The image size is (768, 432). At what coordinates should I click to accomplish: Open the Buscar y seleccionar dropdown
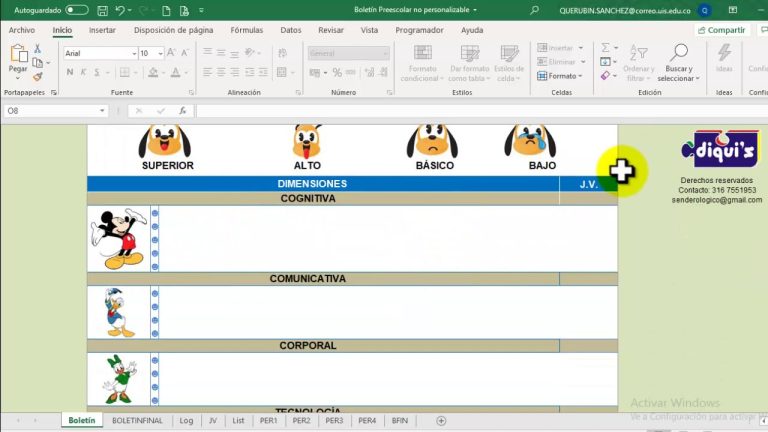(678, 73)
